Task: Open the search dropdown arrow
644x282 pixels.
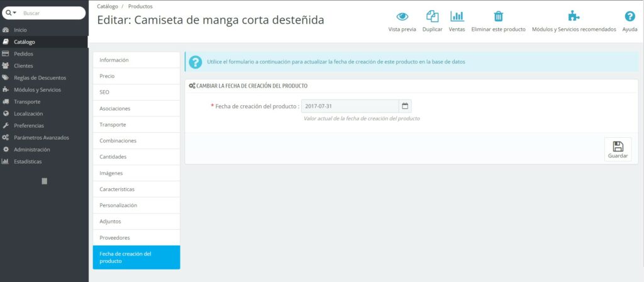Action: [14, 13]
